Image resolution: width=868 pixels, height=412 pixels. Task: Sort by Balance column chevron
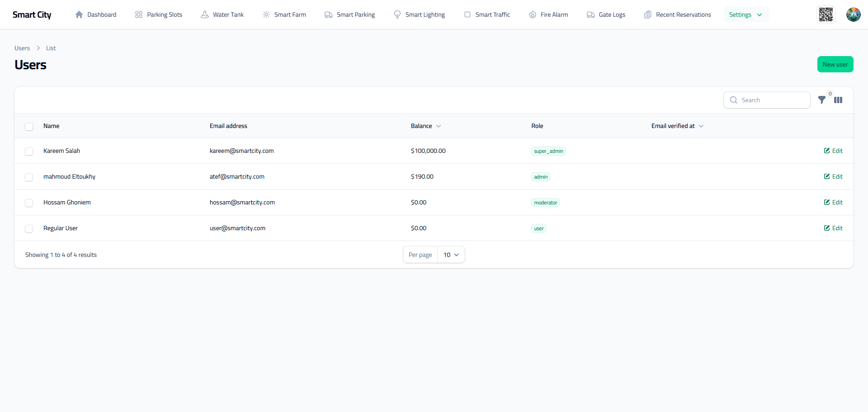[439, 126]
